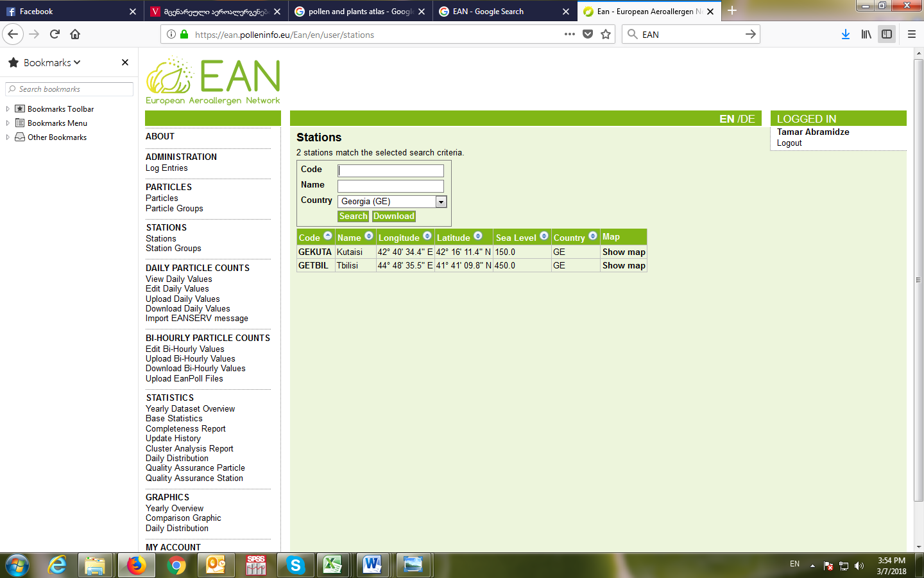Toggle the sidebar icon in the toolbar
The image size is (924, 578).
(887, 35)
